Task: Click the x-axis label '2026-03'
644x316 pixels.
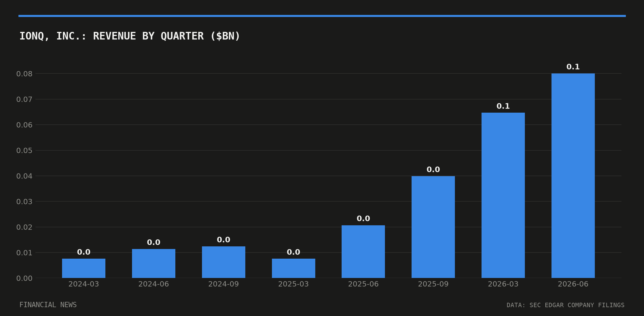Action: click(503, 284)
